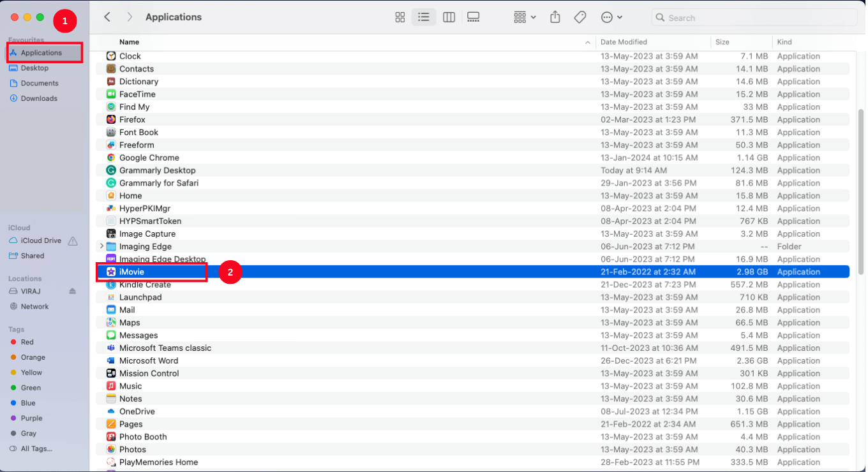Select the Microsoft Teams classic row
Image resolution: width=868 pixels, height=472 pixels.
point(472,348)
